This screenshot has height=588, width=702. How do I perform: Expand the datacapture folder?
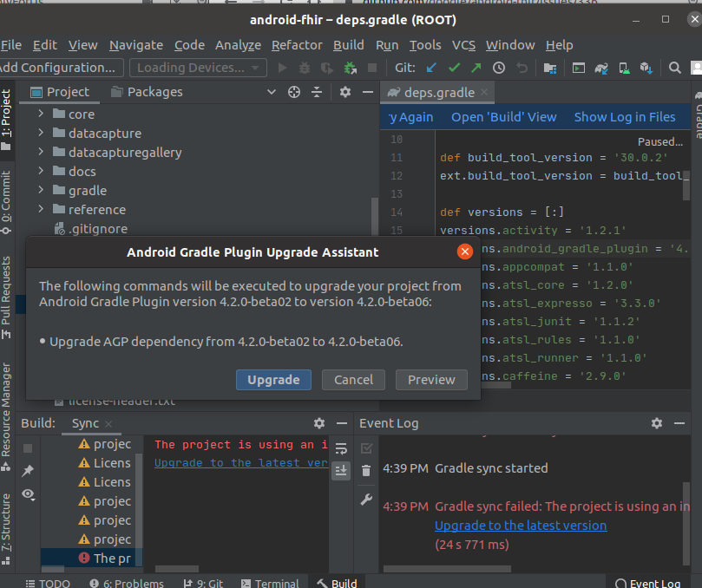[41, 133]
